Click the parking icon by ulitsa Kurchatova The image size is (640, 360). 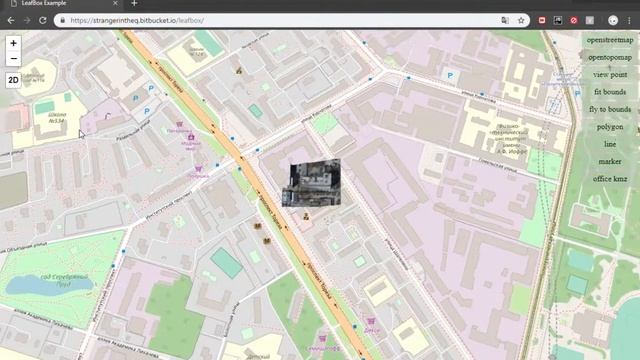pos(450,75)
